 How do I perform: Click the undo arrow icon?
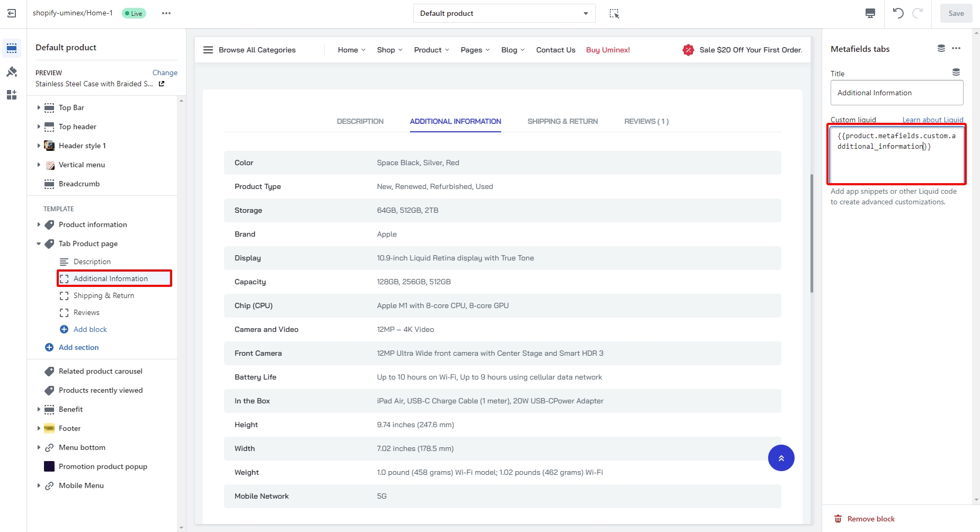(x=898, y=13)
